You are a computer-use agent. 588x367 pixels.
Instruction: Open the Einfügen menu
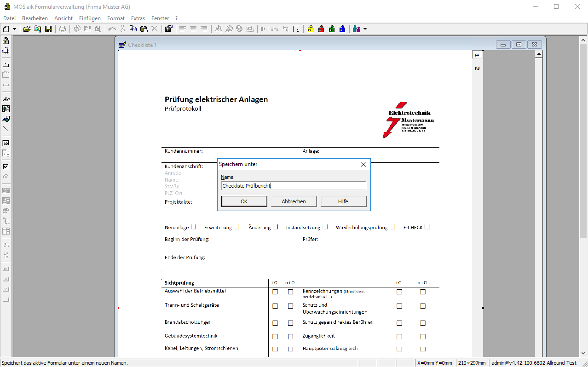tap(90, 18)
